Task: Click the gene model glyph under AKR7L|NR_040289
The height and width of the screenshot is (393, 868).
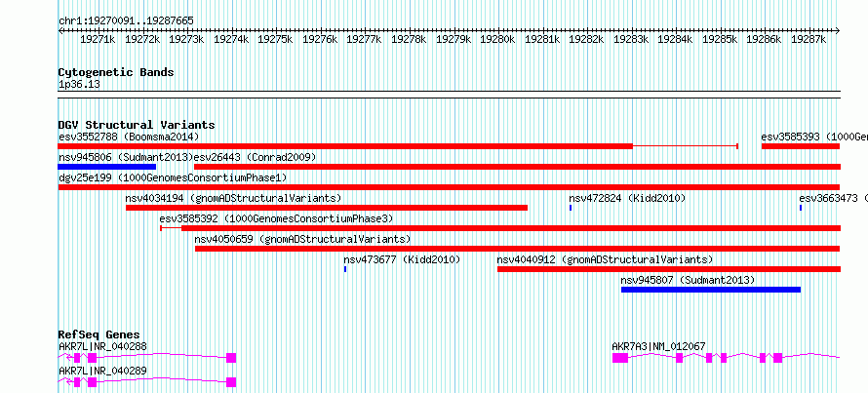Action: coord(147,382)
